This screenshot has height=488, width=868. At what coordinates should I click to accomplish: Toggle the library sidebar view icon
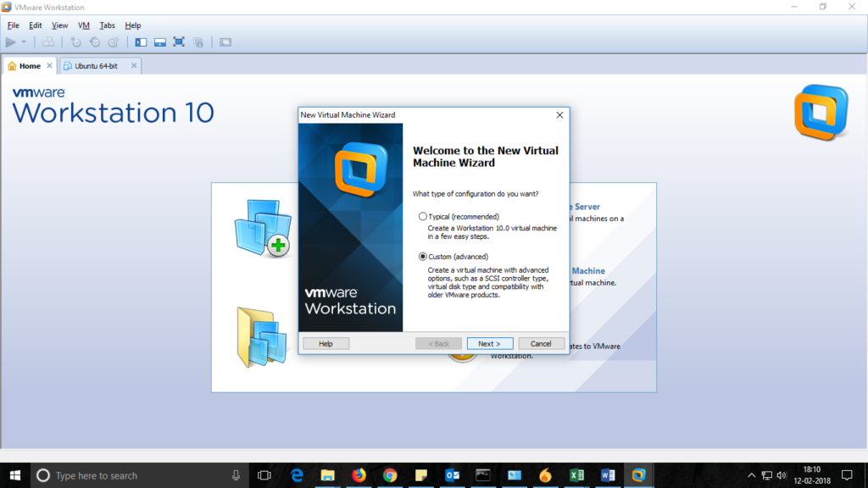tap(141, 42)
